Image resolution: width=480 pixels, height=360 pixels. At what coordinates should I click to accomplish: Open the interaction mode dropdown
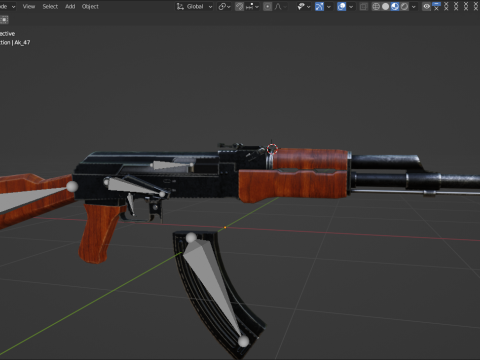click(8, 6)
